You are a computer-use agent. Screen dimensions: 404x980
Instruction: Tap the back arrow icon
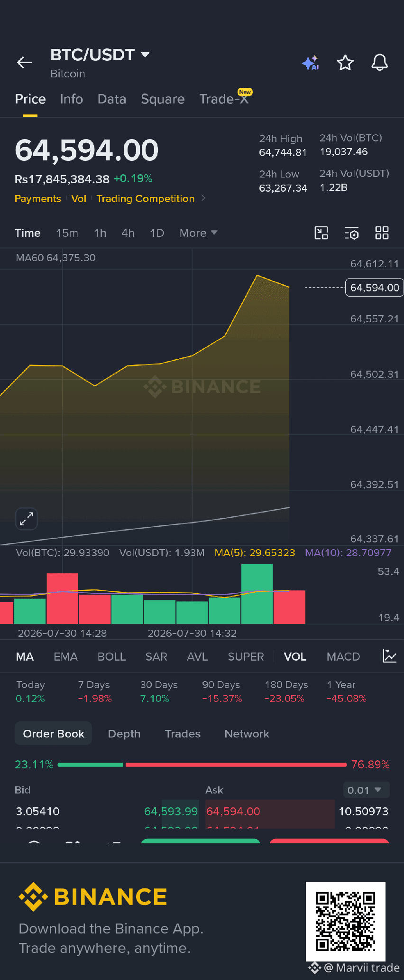(x=24, y=62)
